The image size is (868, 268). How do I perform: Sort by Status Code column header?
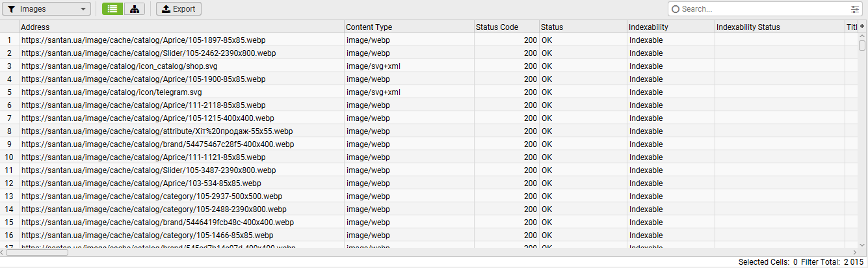(506, 27)
